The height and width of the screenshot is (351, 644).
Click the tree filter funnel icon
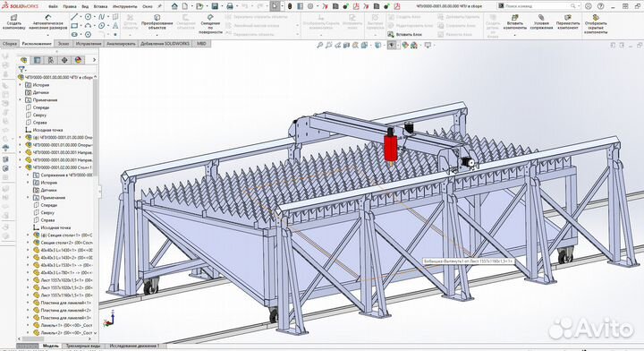pos(21,70)
